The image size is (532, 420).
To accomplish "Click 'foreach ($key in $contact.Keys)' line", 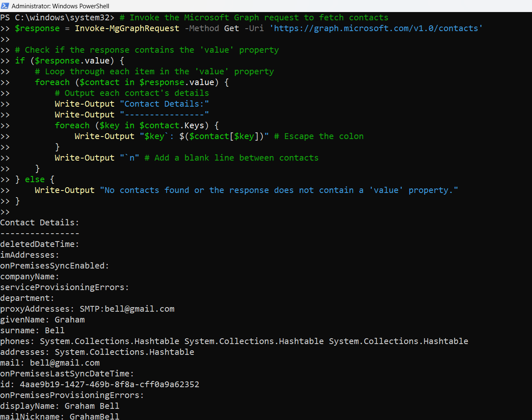I will [137, 125].
